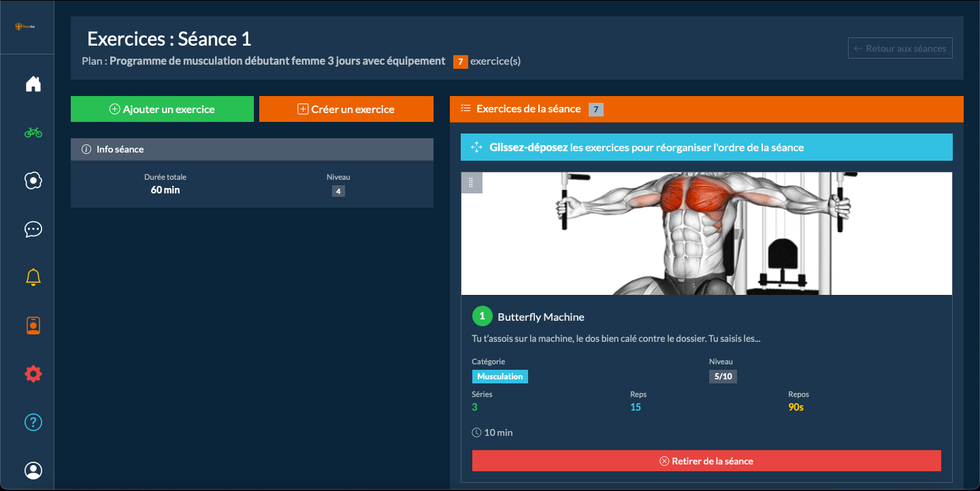Open the chat messages icon
Screen dimensions: 980x491
(x=33, y=229)
